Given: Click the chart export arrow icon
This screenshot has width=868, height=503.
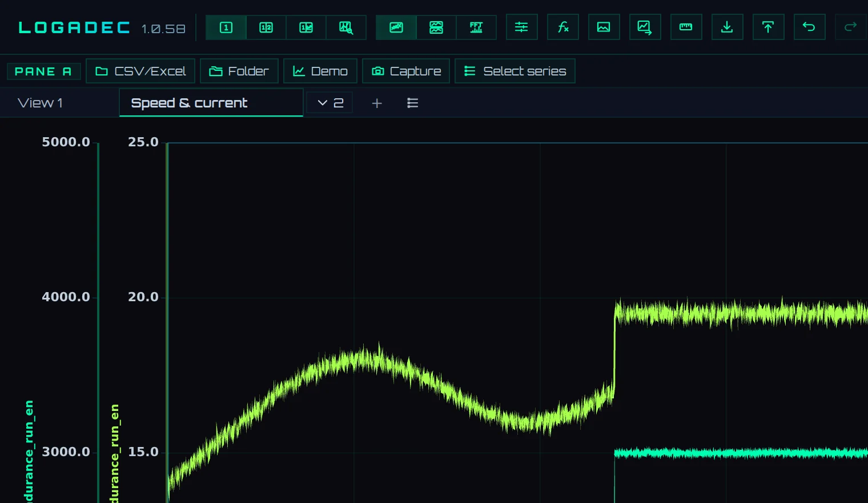Looking at the screenshot, I should [x=645, y=27].
